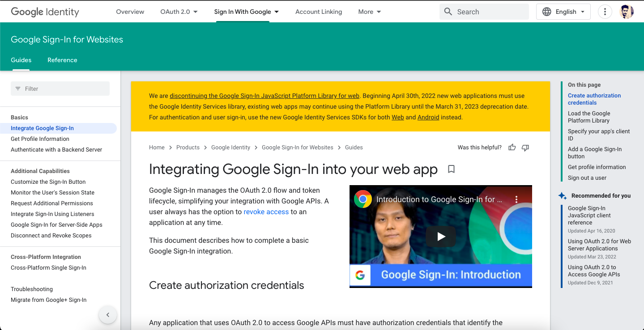Jump to Sign out a user section
The image size is (644, 330).
(587, 178)
